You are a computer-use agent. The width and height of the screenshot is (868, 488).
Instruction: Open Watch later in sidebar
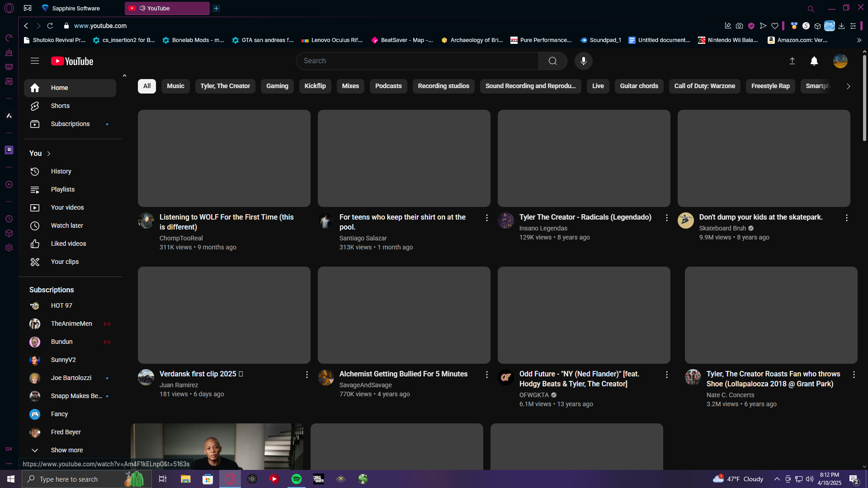tap(67, 225)
